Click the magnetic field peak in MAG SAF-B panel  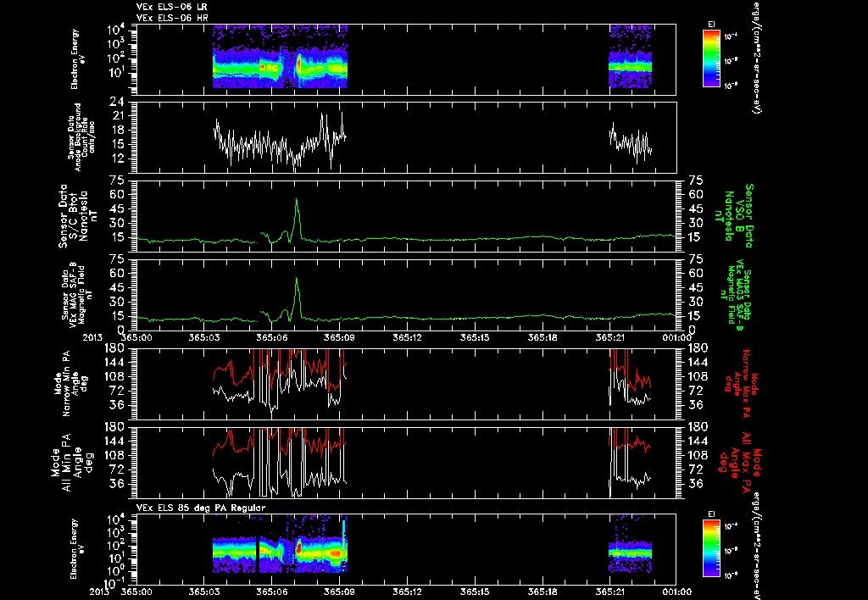coord(297,297)
